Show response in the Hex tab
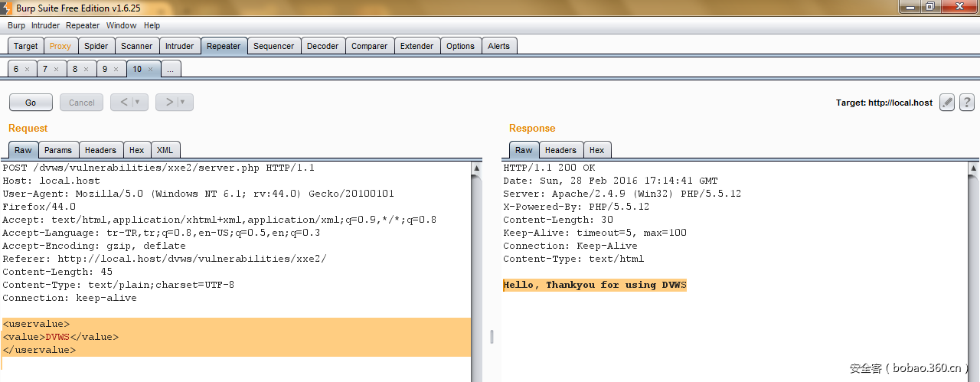The height and width of the screenshot is (382, 980). click(x=596, y=150)
